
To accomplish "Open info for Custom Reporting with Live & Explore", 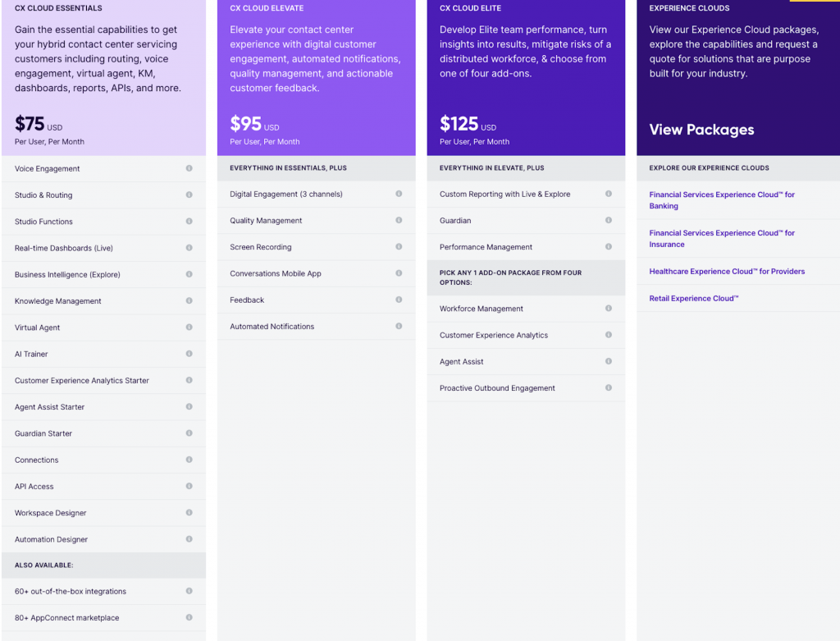I will 609,194.
